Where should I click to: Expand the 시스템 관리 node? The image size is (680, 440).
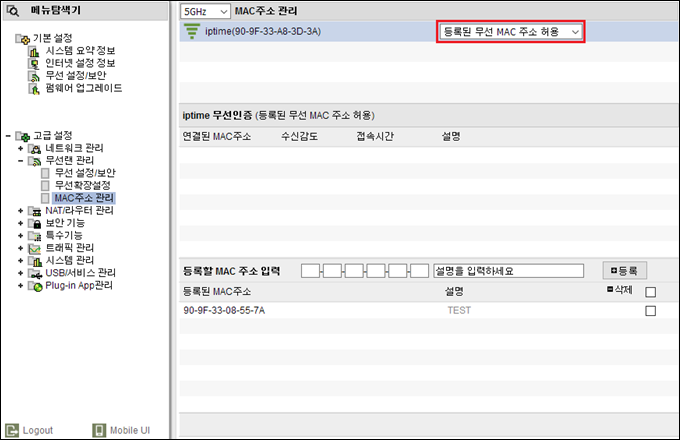coord(20,261)
